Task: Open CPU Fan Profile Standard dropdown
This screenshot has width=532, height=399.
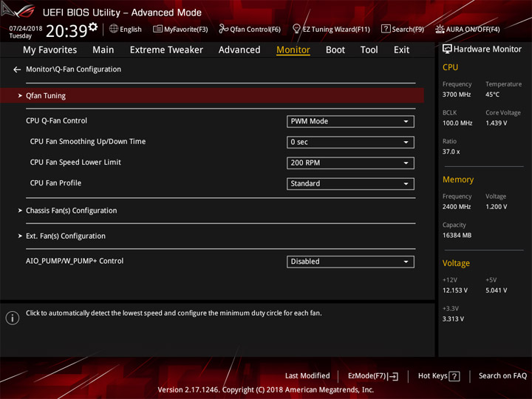Action: [350, 183]
